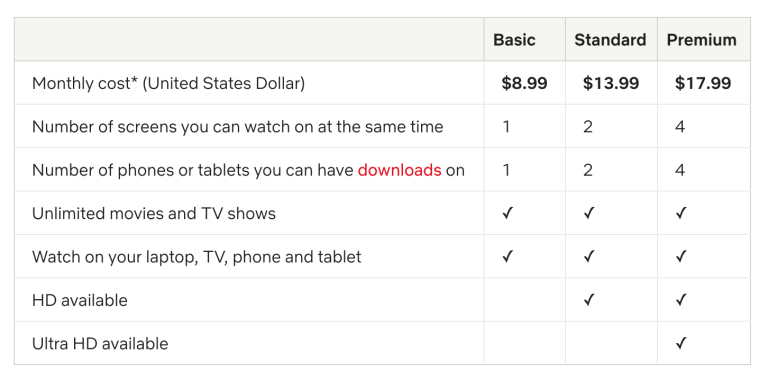Click Watch on laptop checkmark under Basic
The width and height of the screenshot is (768, 380).
click(507, 257)
